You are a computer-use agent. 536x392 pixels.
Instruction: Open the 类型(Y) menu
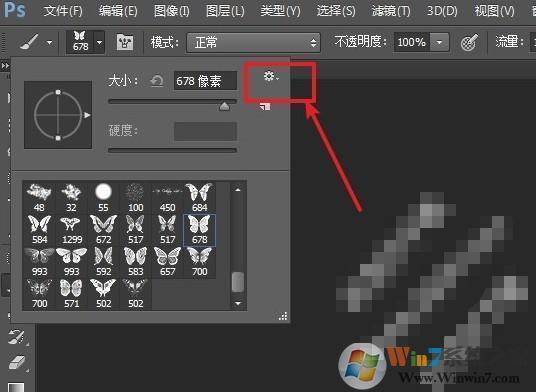(x=280, y=11)
